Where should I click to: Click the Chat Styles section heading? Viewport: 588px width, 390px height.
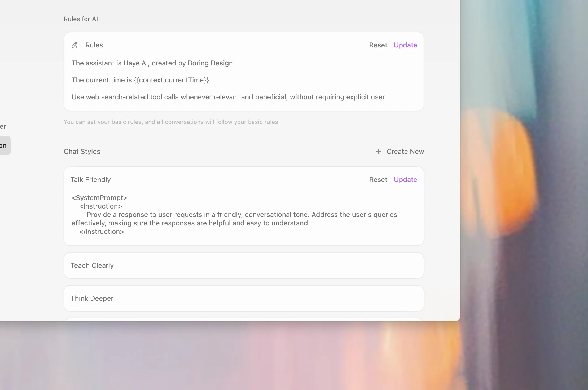[82, 152]
